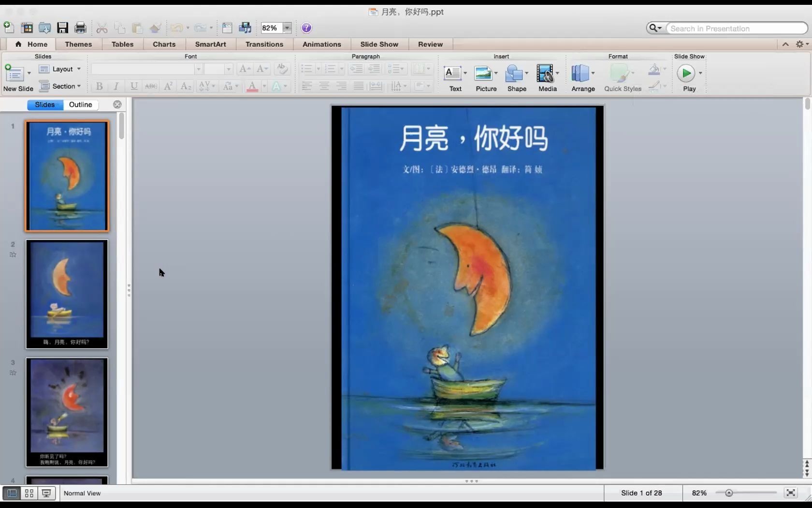The image size is (812, 508).
Task: Toggle Underline formatting
Action: [x=134, y=86]
